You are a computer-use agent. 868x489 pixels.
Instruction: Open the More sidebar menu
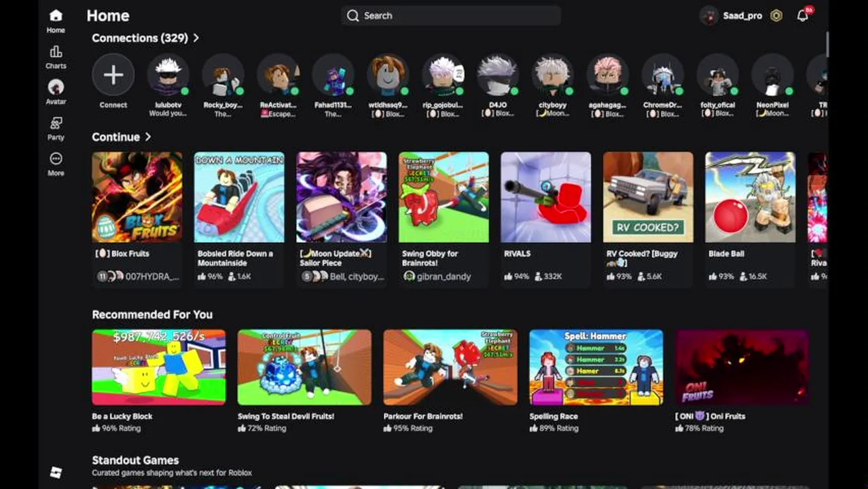coord(56,158)
